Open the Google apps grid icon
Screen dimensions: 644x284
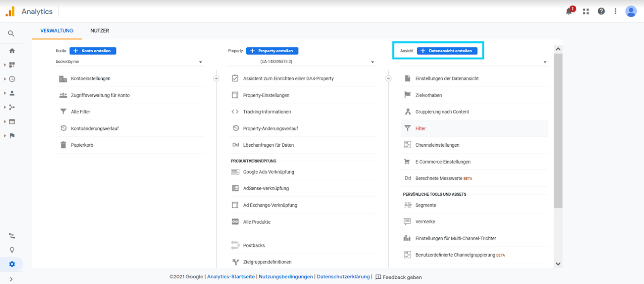coord(586,11)
